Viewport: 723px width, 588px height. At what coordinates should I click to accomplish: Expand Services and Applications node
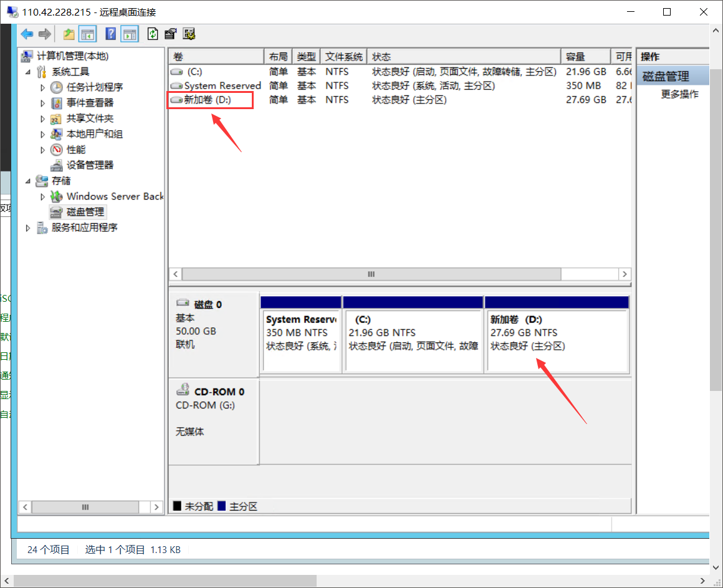(27, 228)
